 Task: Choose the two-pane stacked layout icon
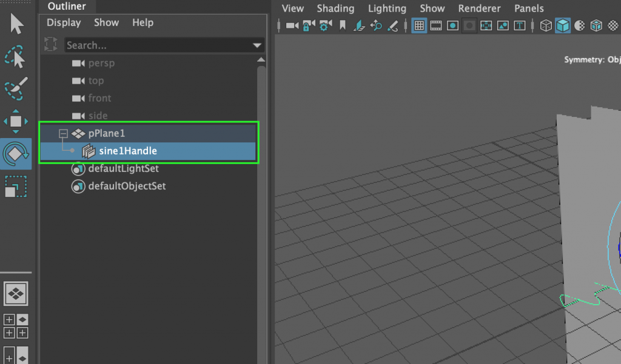click(16, 355)
